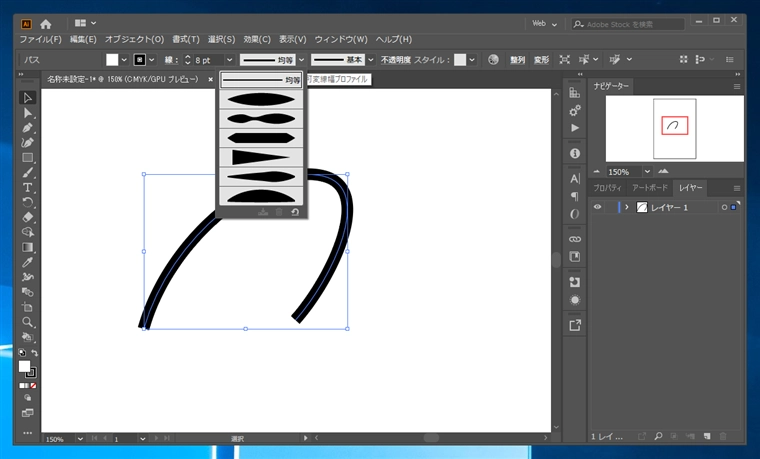Viewport: 760px width, 459px height.
Task: Open the Recolor Artwork globe icon
Action: tap(493, 60)
